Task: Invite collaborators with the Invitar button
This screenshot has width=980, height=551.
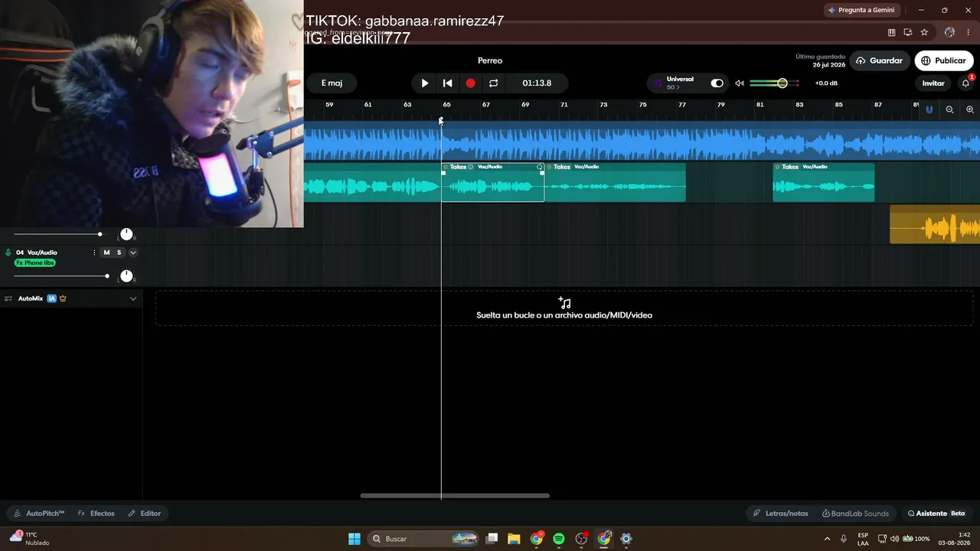Action: [x=933, y=83]
